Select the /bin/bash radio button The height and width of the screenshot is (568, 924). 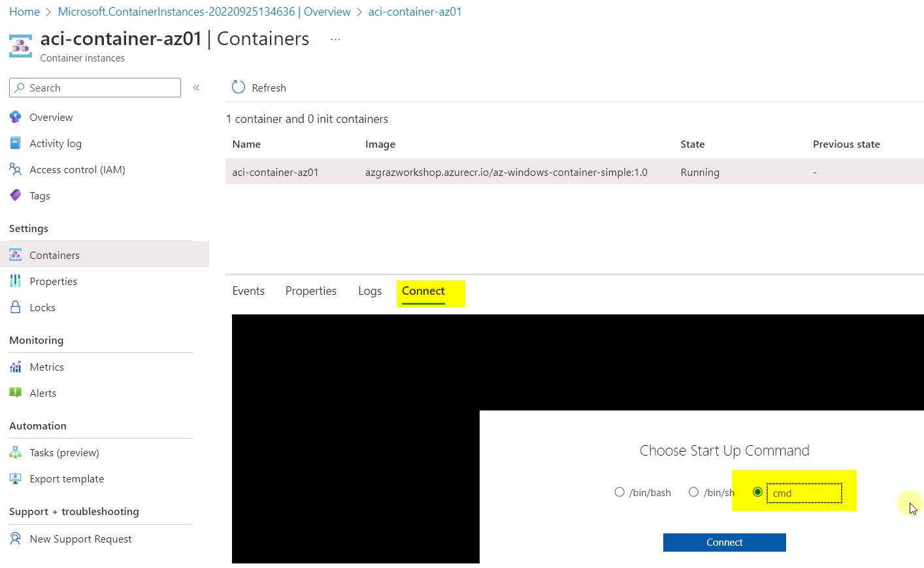pyautogui.click(x=619, y=492)
